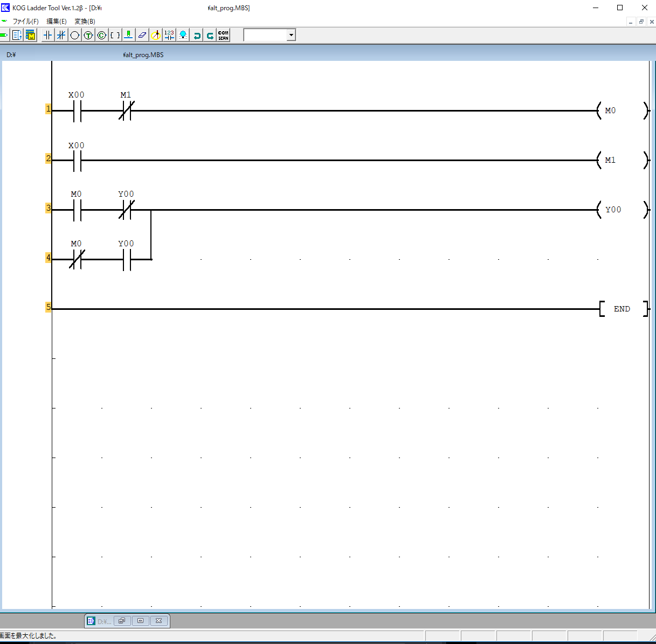
Task: Restore the minimized child window at bottom
Action: [x=122, y=621]
